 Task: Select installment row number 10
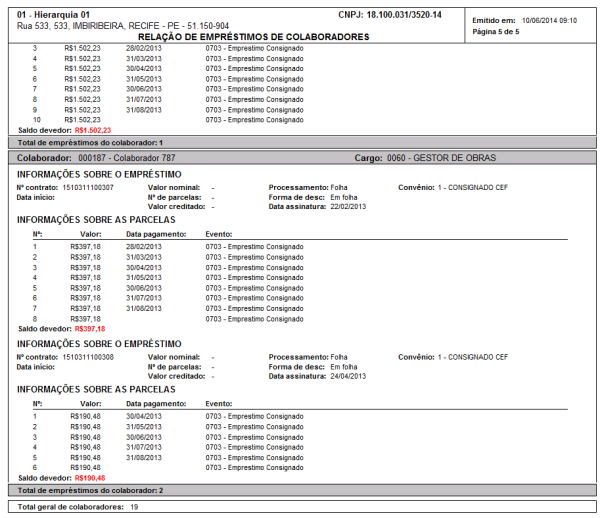click(37, 119)
